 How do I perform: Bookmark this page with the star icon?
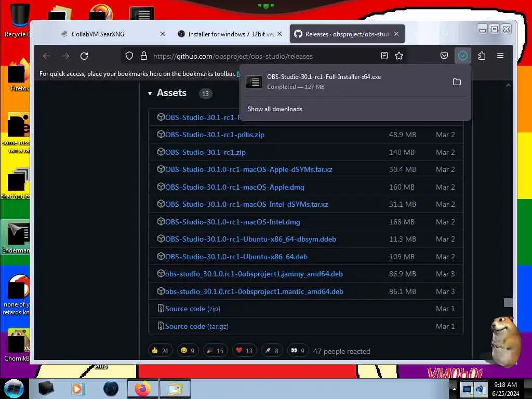(x=399, y=56)
